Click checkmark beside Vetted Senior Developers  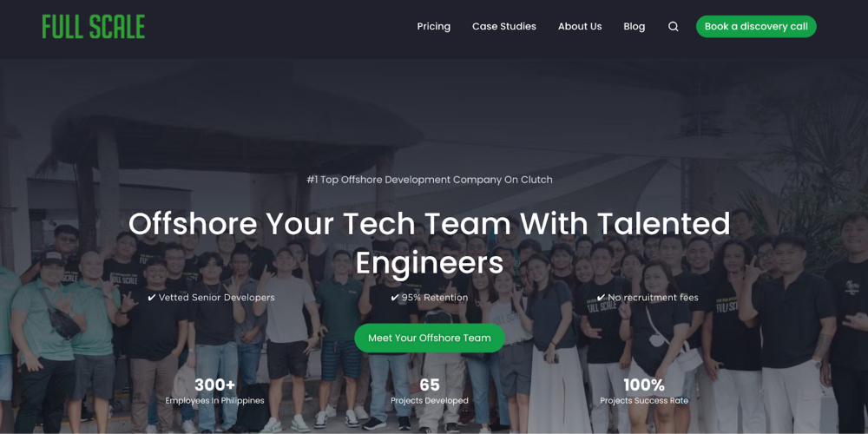point(152,298)
